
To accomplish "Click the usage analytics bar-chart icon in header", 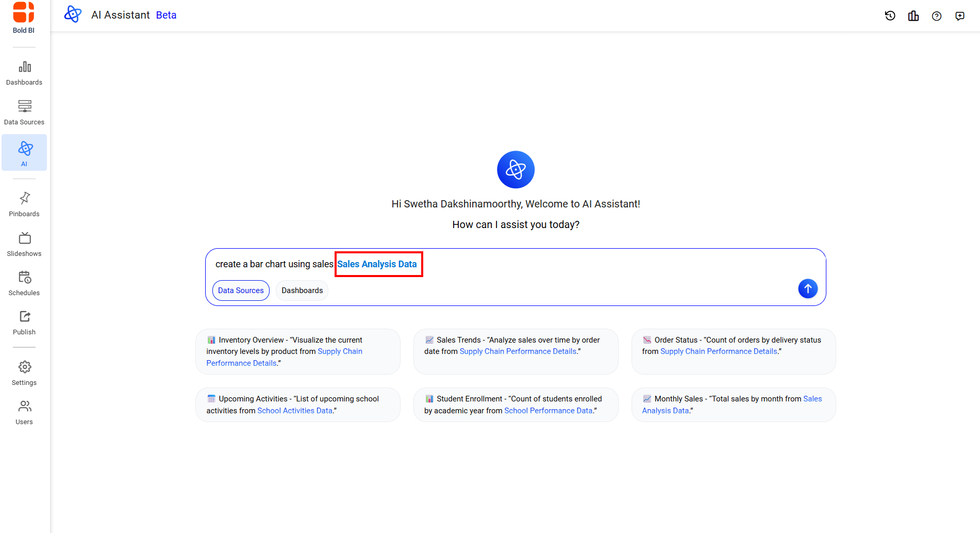I will click(x=913, y=16).
